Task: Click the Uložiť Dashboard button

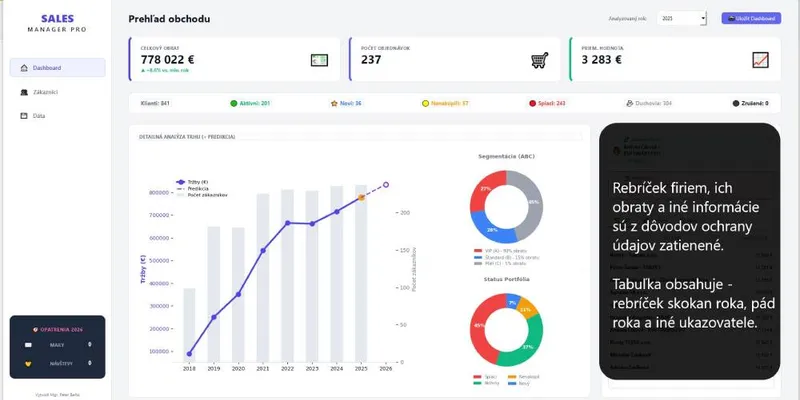Action: [751, 18]
